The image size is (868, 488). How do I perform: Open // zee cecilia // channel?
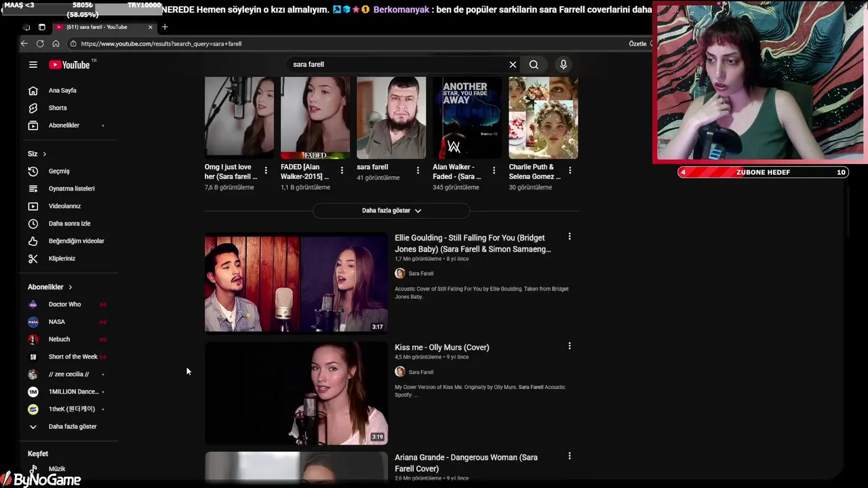click(x=68, y=374)
